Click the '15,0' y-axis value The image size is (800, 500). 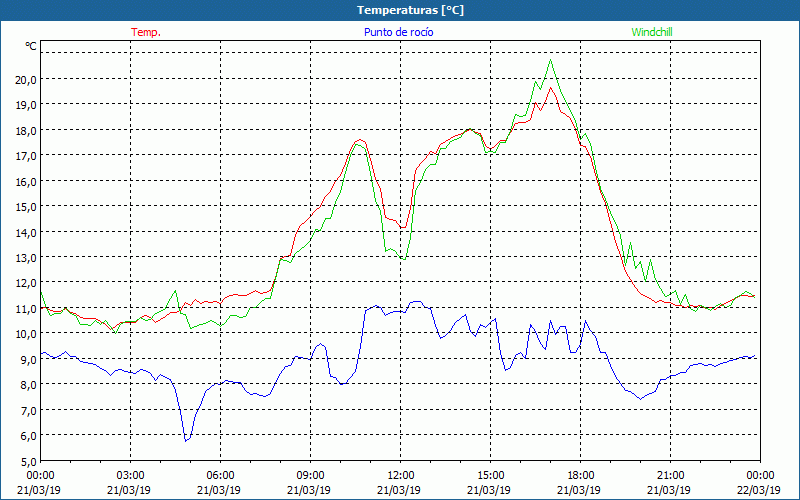click(27, 207)
